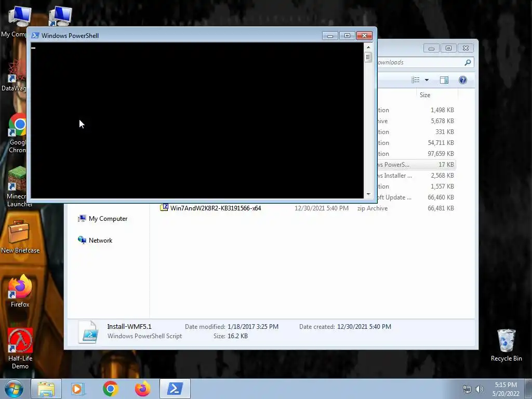The image size is (532, 399).
Task: Open the Google Chrome desktop shortcut
Action: coord(17,133)
